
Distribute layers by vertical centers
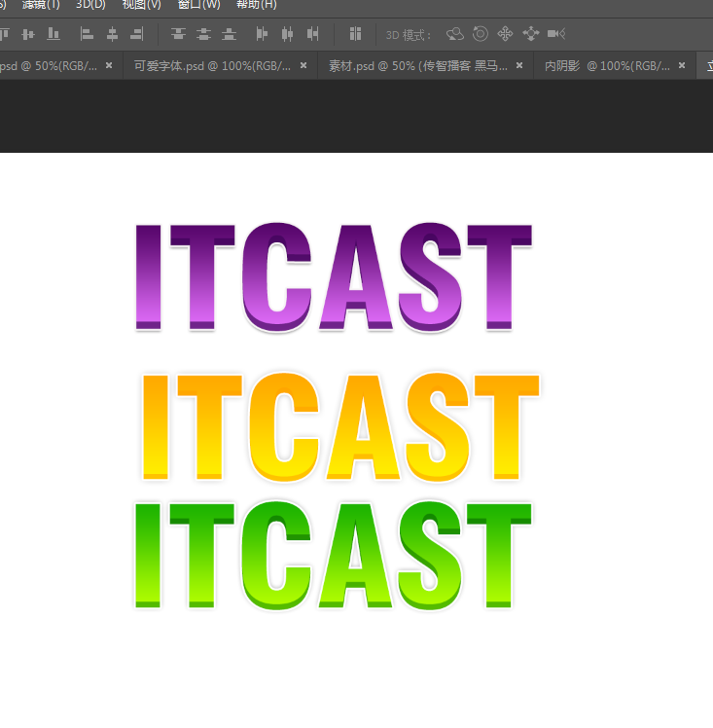tap(203, 34)
